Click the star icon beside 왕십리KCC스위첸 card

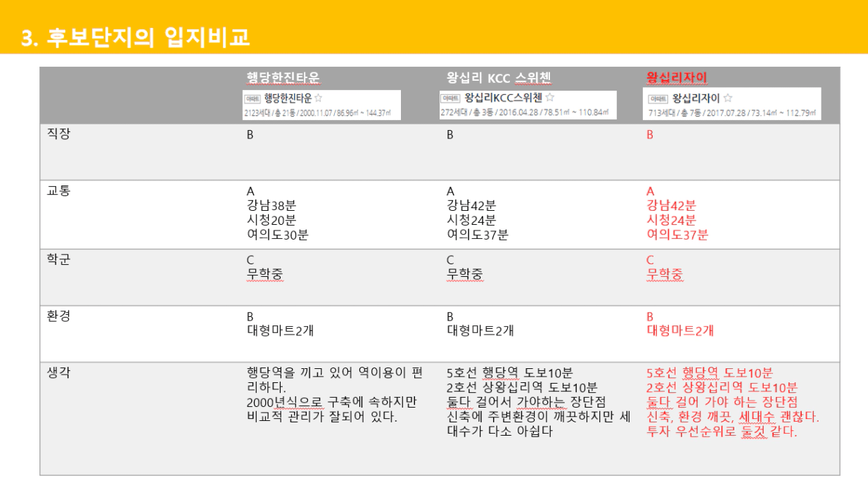pos(550,98)
